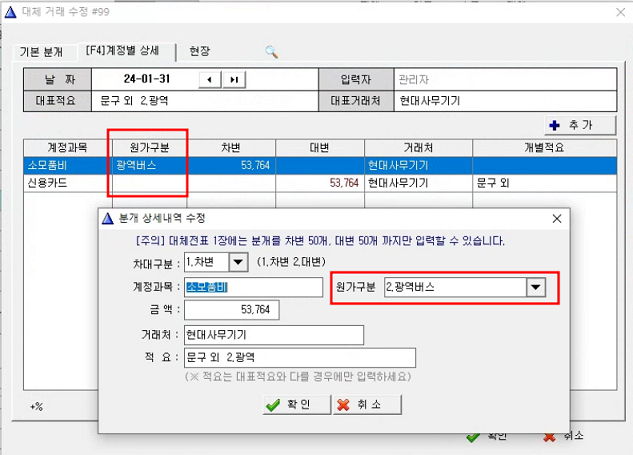This screenshot has height=455, width=633.
Task: Open the 원가구분 combo box arrow
Action: tap(536, 287)
